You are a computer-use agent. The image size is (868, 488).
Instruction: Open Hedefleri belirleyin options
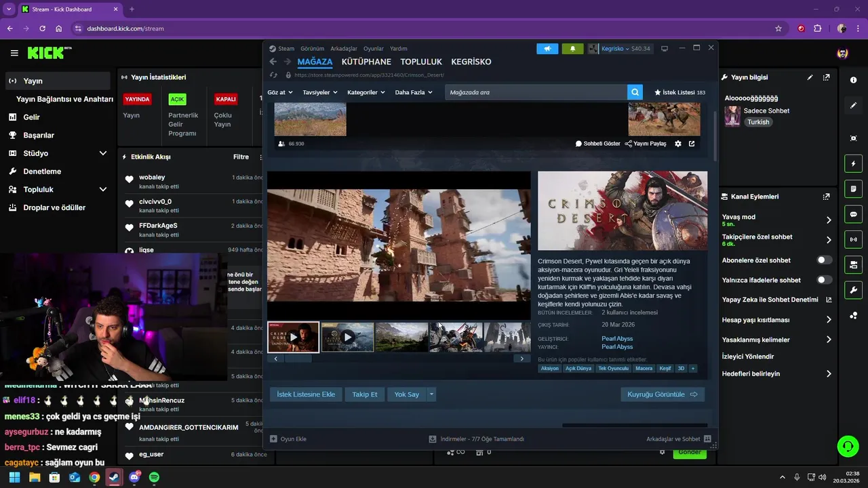click(x=829, y=373)
